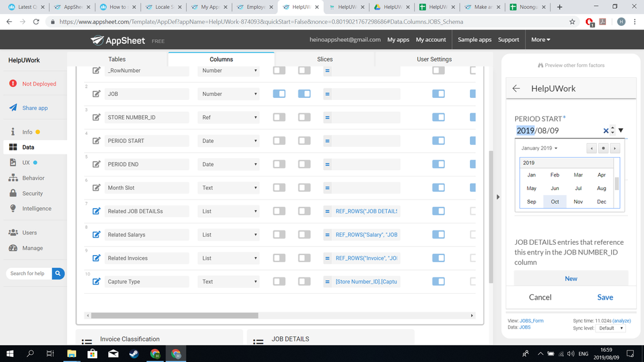Switch to the Slices tab
This screenshot has height=362, width=644.
click(325, 59)
